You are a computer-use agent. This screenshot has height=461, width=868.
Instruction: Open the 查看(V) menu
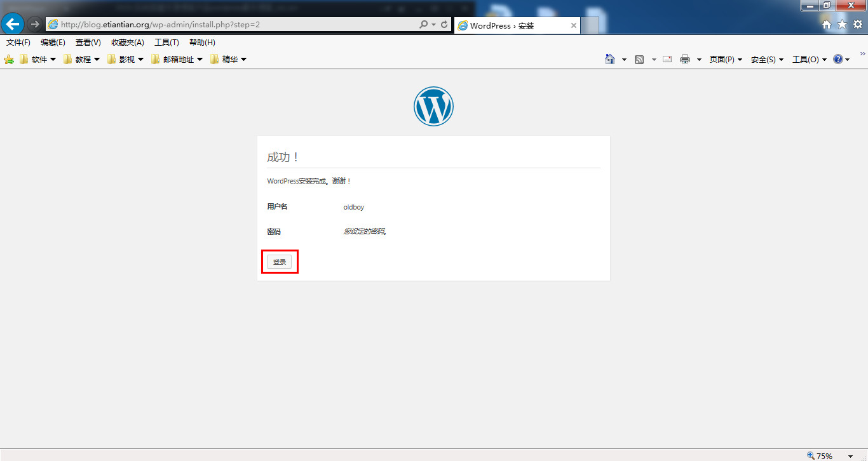(x=88, y=43)
